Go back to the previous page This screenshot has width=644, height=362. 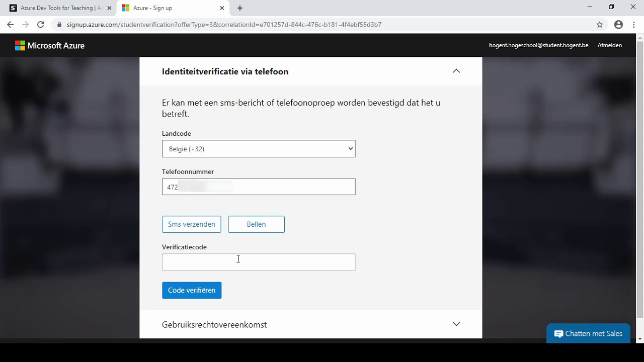click(x=10, y=24)
